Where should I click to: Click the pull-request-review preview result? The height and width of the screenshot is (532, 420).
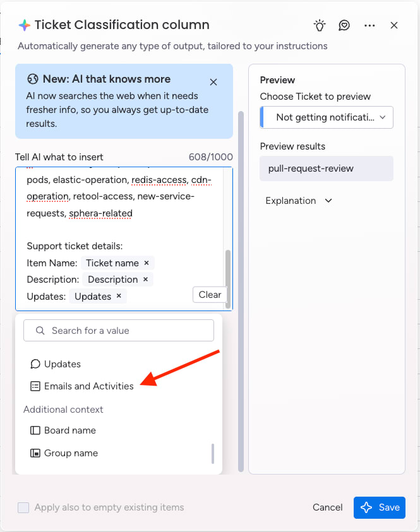(x=327, y=168)
